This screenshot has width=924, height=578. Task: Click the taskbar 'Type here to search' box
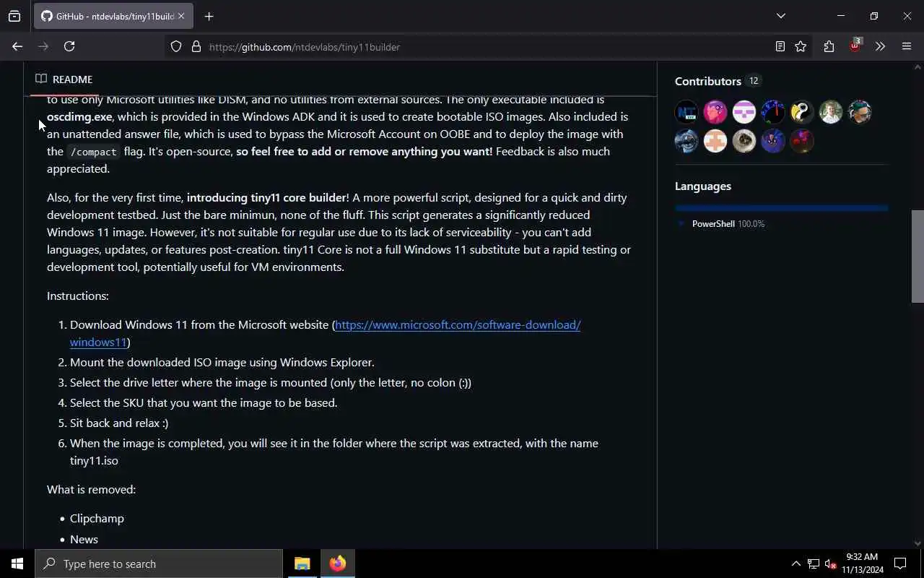pyautogui.click(x=159, y=564)
